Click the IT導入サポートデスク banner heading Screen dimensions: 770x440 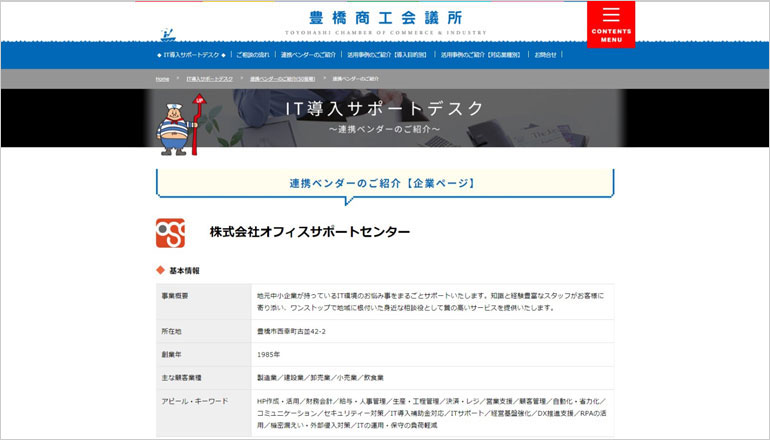[385, 109]
